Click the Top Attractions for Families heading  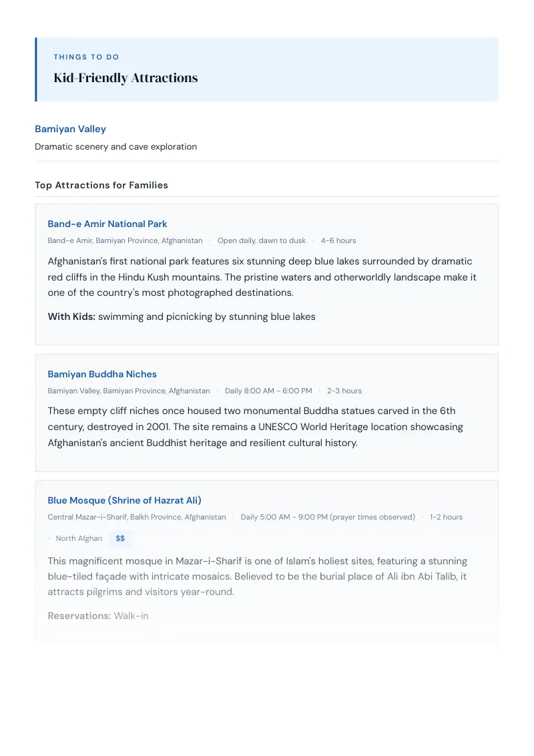pos(101,185)
